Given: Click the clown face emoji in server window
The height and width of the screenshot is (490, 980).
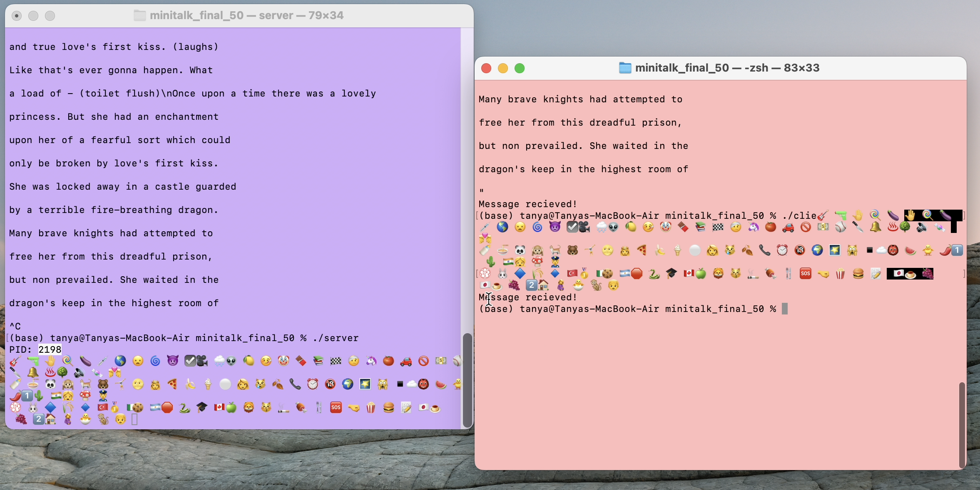Looking at the screenshot, I should click(284, 361).
